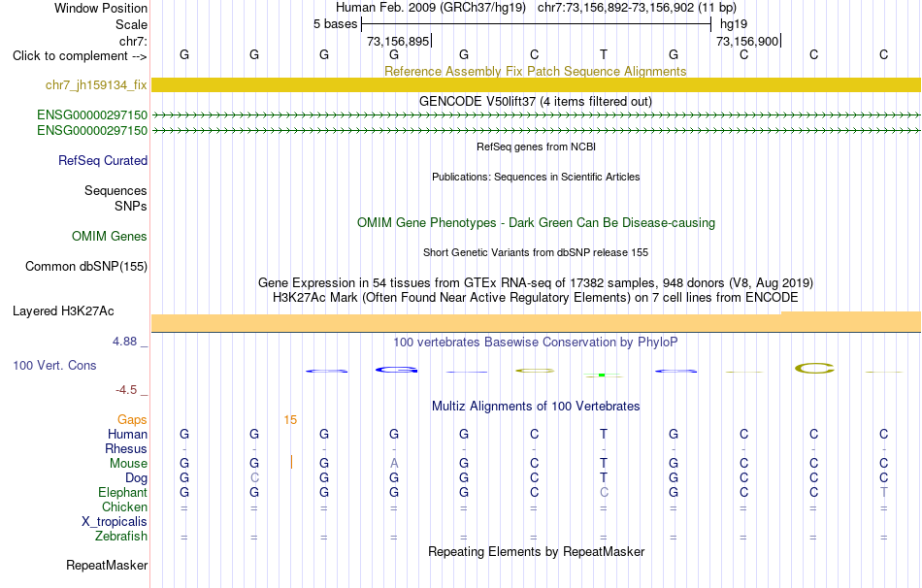The height and width of the screenshot is (588, 922).
Task: Click the orange H3K27Ac signal band
Action: [536, 322]
